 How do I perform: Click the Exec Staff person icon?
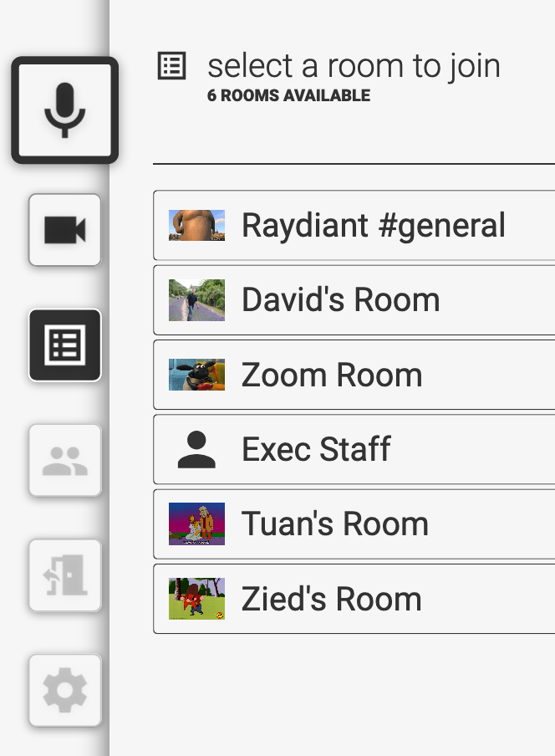pyautogui.click(x=198, y=449)
